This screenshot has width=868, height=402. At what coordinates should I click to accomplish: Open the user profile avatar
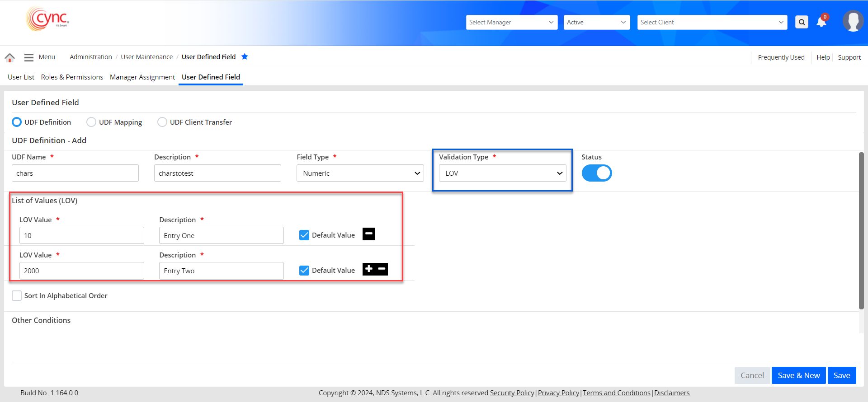853,21
